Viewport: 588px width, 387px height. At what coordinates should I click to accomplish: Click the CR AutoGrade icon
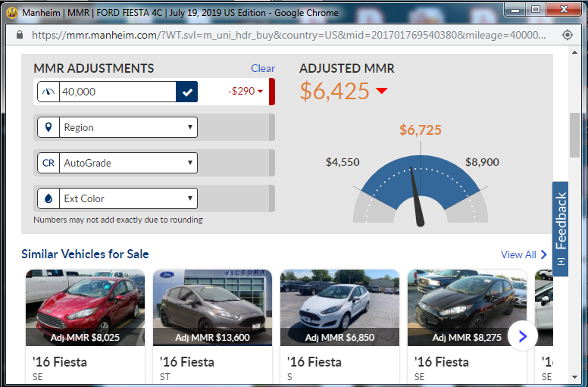tap(48, 163)
